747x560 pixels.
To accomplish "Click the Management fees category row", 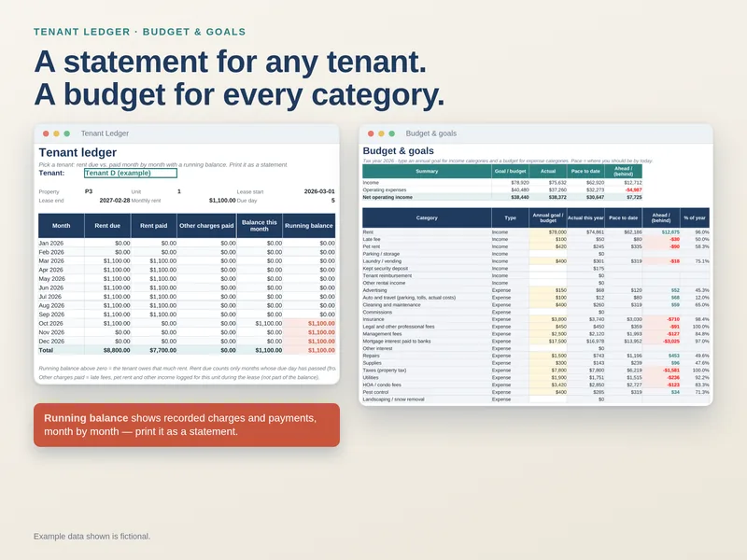I will tap(536, 334).
